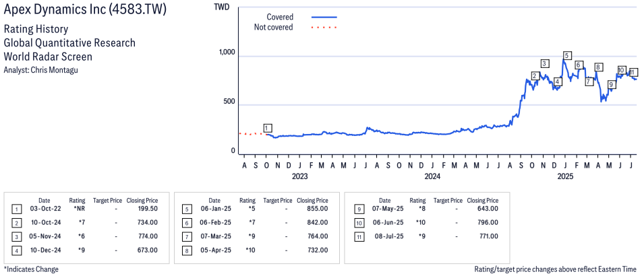Screen dimensions: 644x274
Task: Click the date 03-Oct-22
Action: click(45, 209)
